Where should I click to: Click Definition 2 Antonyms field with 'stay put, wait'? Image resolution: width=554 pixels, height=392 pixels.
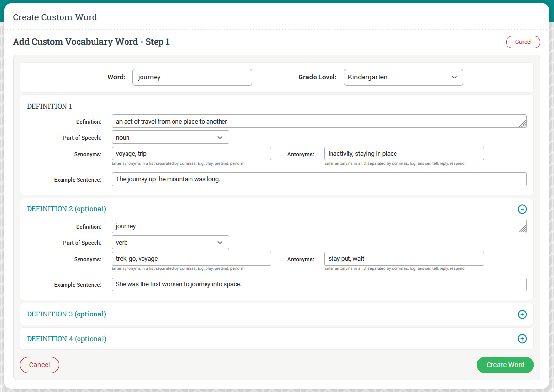point(404,259)
